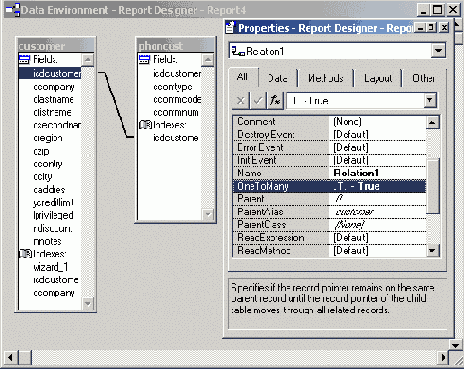Click the Data Environment window title icon
Image resolution: width=464 pixels, height=369 pixels.
(13, 10)
